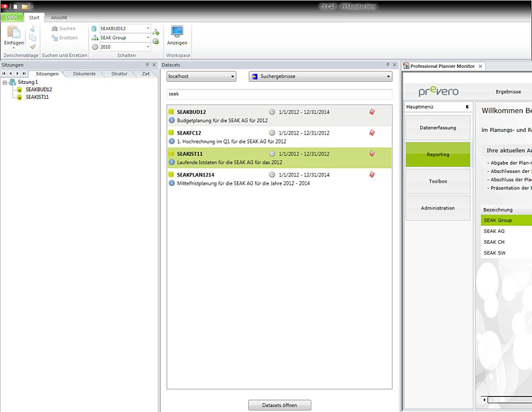Click the format painter brush icon
The image size is (532, 412).
tap(32, 47)
